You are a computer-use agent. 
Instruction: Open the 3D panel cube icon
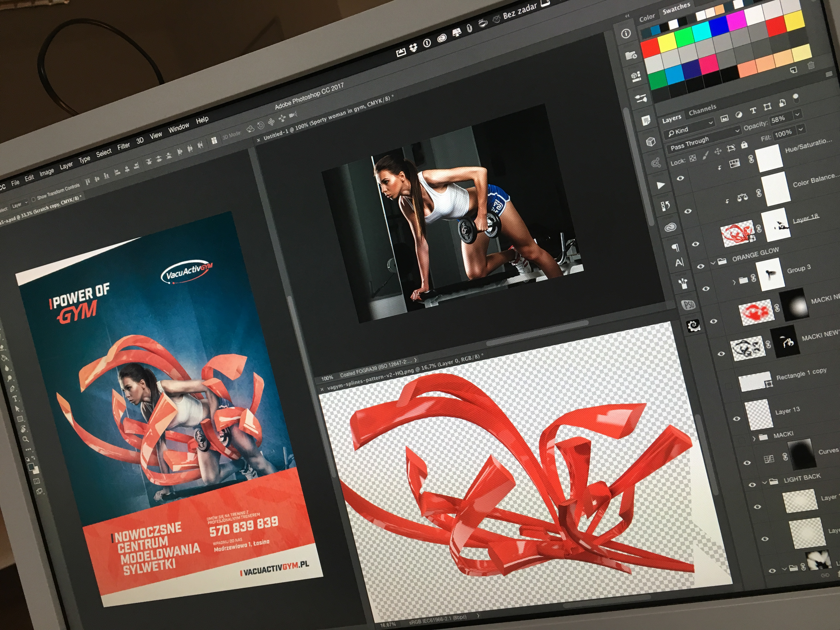coord(651,142)
